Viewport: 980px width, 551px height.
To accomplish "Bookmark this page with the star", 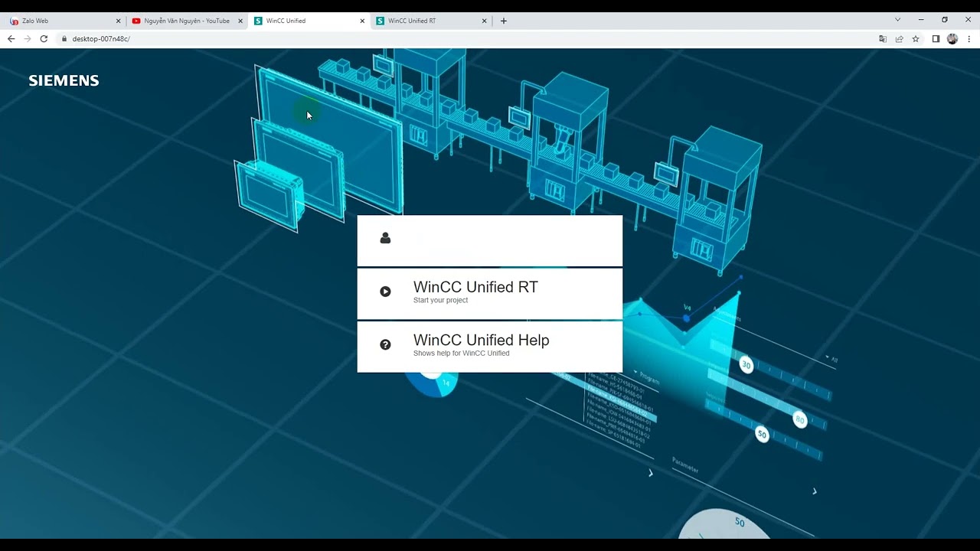I will (x=916, y=39).
